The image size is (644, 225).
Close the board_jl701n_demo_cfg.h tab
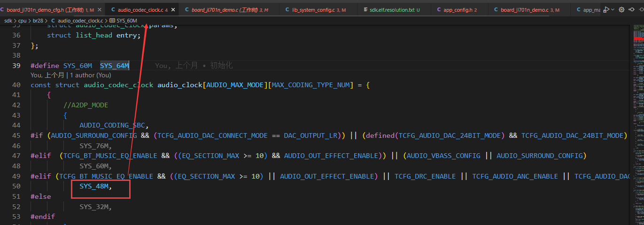coord(99,10)
